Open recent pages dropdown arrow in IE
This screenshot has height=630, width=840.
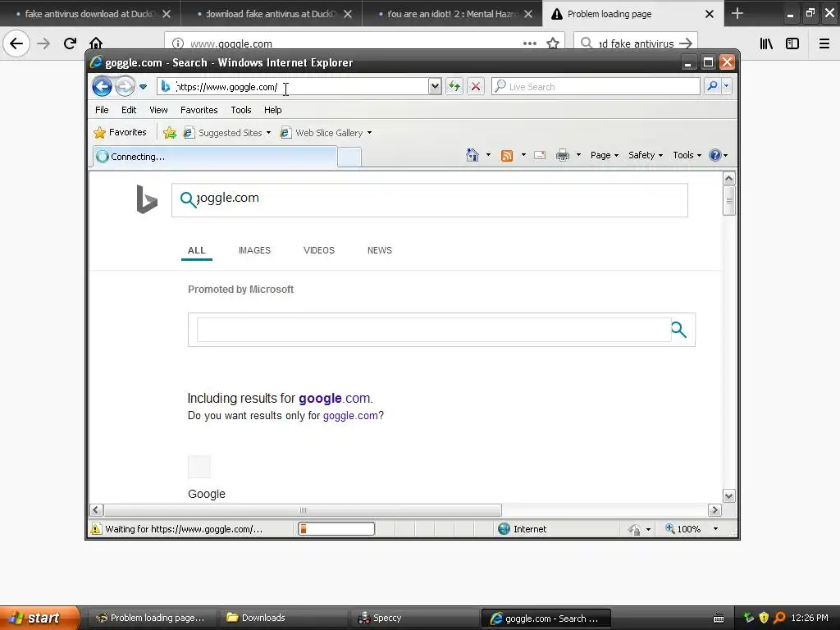[x=143, y=87]
